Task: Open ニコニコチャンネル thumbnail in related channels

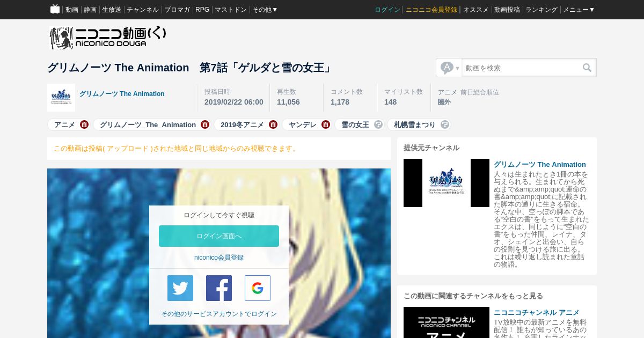Action: [447, 322]
